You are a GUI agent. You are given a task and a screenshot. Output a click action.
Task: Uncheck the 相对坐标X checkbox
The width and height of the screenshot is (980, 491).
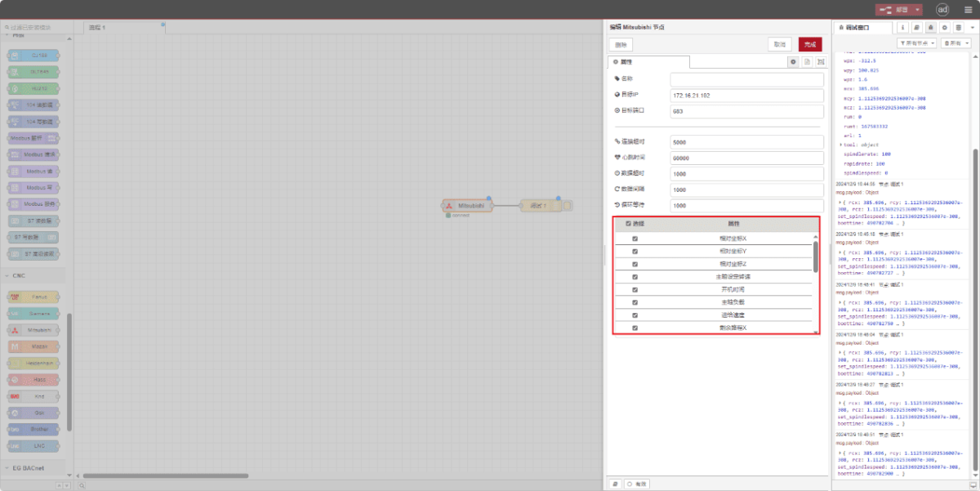(x=635, y=239)
